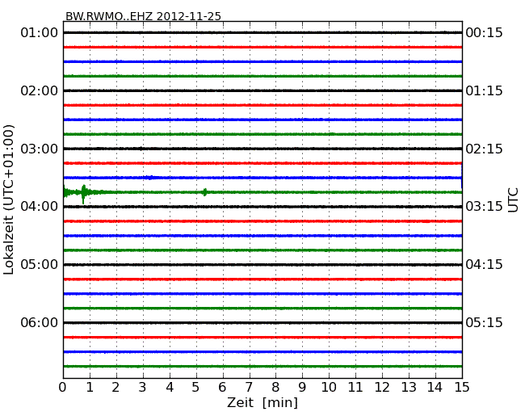Click the small blue bump near minute 3
Image resolution: width=525 pixels, height=420 pixels.
150,177
